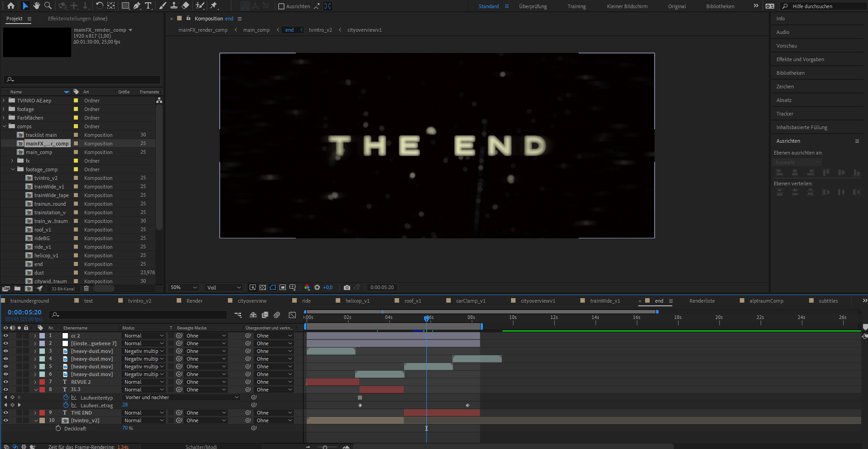Click the Home icon in toolbar
The image size is (868, 449).
click(x=11, y=6)
